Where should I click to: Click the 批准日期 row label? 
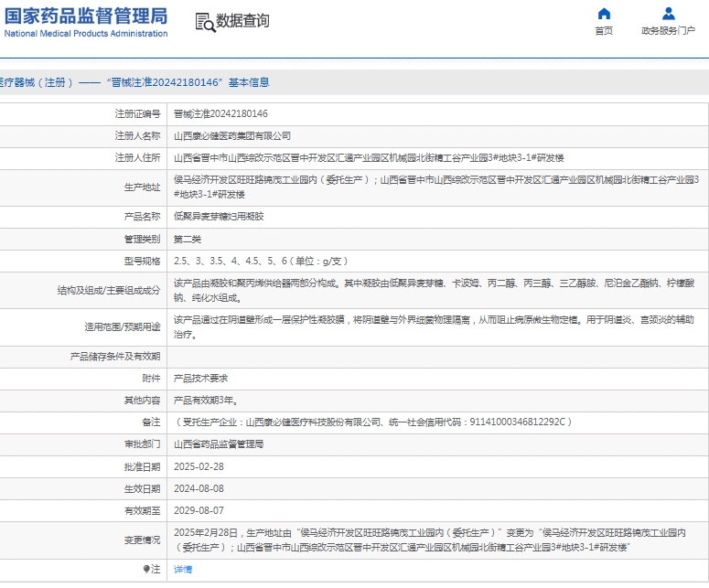[x=142, y=467]
